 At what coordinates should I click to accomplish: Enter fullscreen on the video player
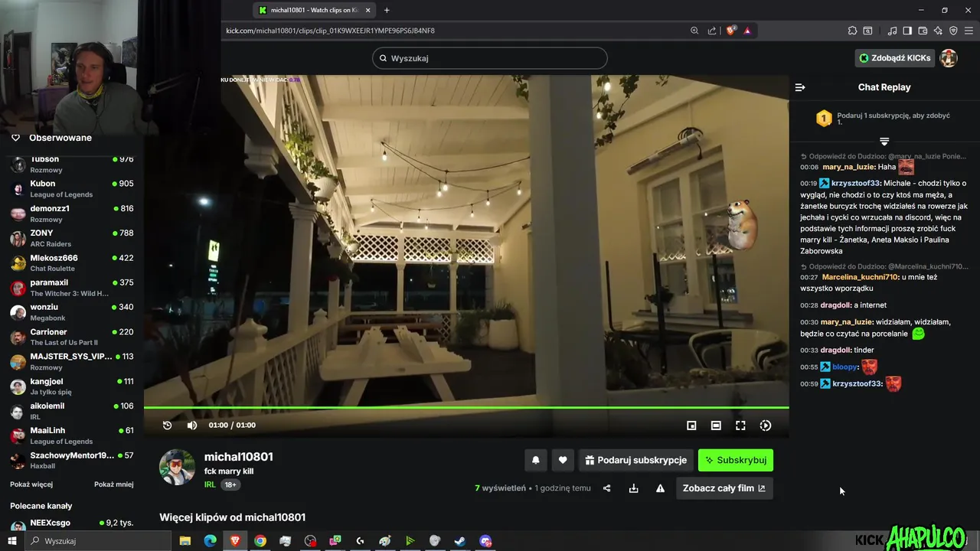(740, 425)
